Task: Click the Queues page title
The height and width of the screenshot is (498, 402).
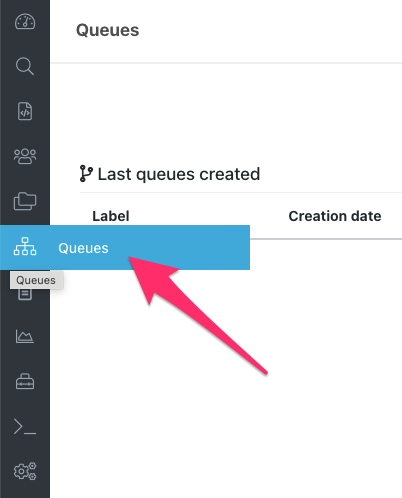Action: (107, 30)
